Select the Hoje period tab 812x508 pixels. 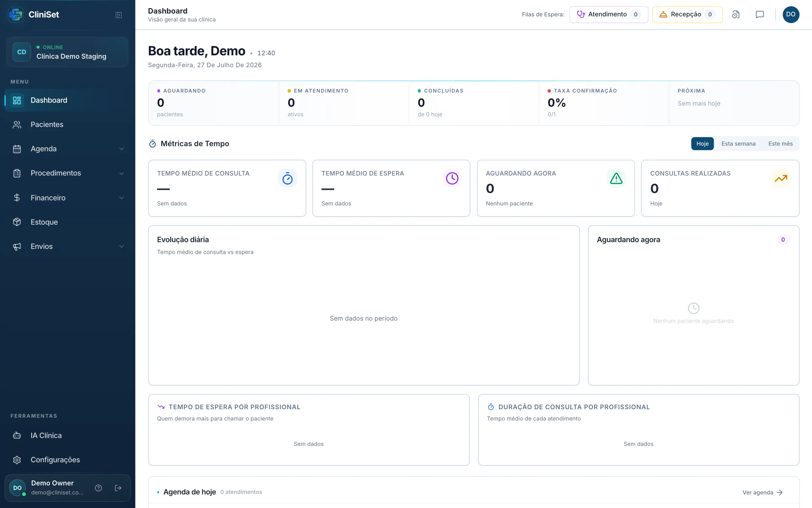click(702, 144)
